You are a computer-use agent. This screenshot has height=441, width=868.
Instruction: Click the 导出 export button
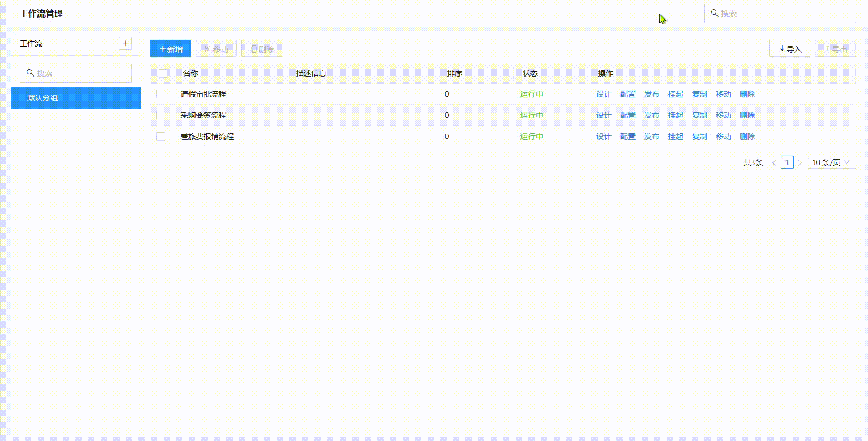click(835, 49)
